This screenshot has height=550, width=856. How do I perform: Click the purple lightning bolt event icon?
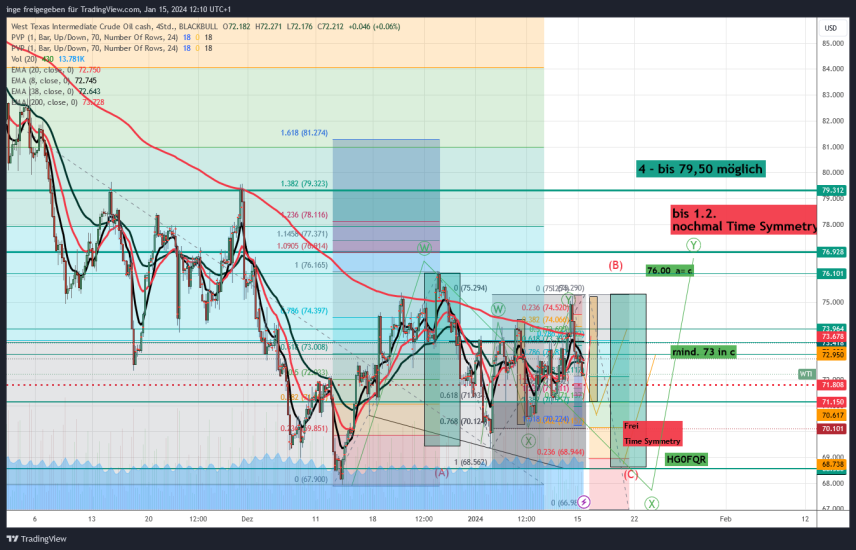584,501
